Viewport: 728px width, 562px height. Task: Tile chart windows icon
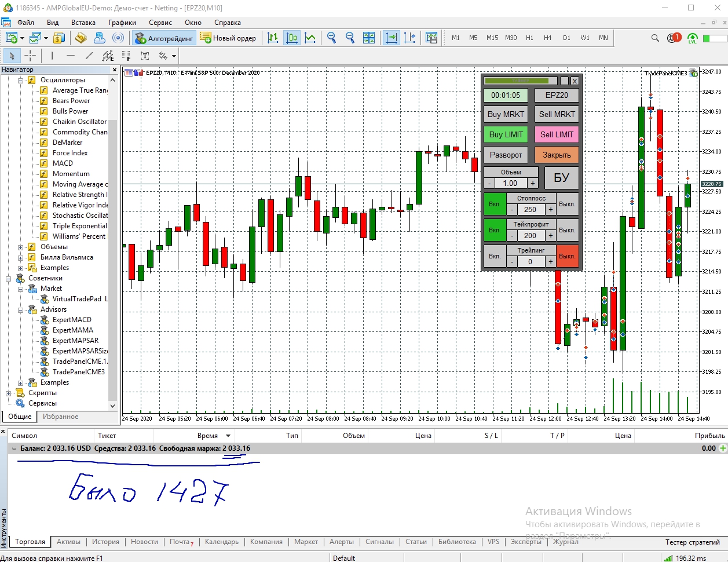(x=369, y=38)
